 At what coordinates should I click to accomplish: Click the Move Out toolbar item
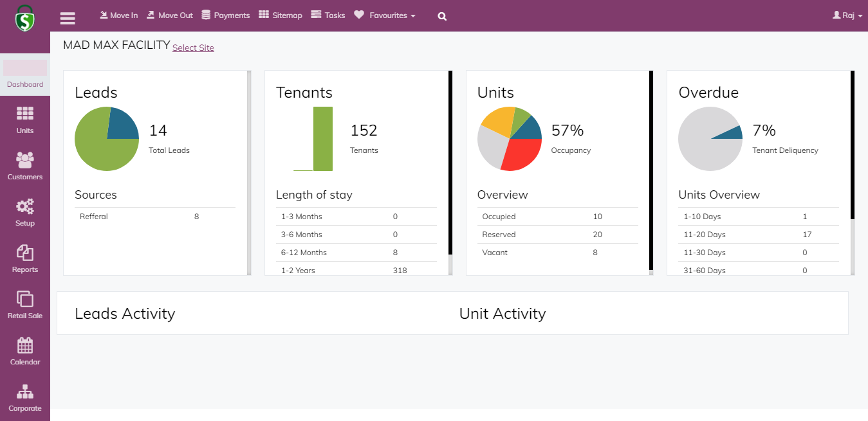click(x=169, y=15)
